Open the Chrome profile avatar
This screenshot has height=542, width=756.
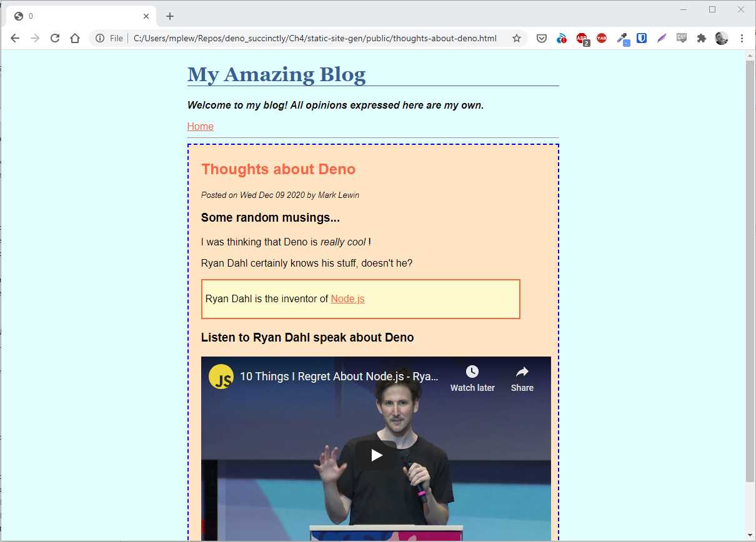pyautogui.click(x=722, y=38)
